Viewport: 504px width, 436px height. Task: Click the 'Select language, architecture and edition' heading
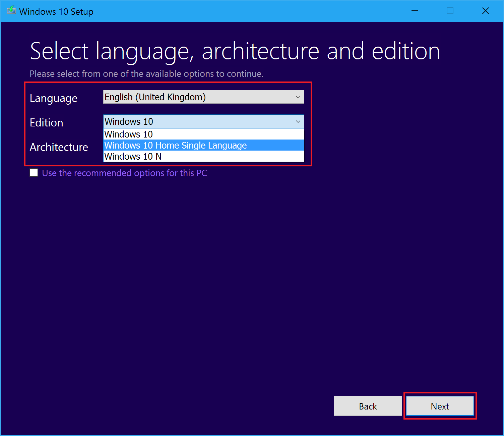pos(235,51)
